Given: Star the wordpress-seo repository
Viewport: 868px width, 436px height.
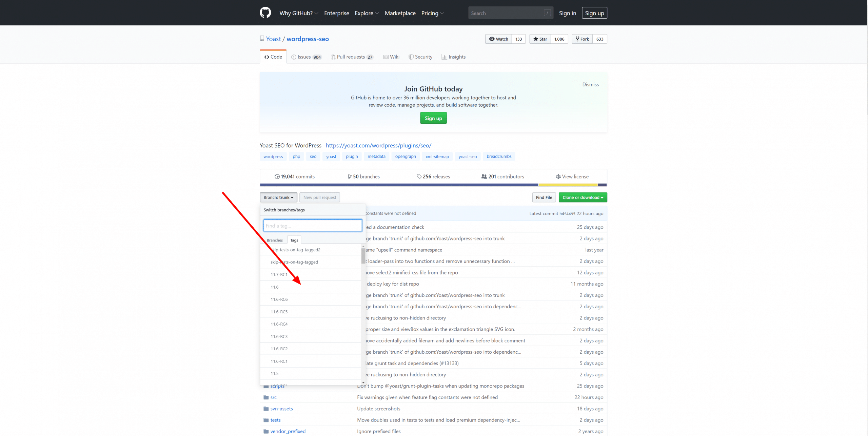Looking at the screenshot, I should coord(540,39).
